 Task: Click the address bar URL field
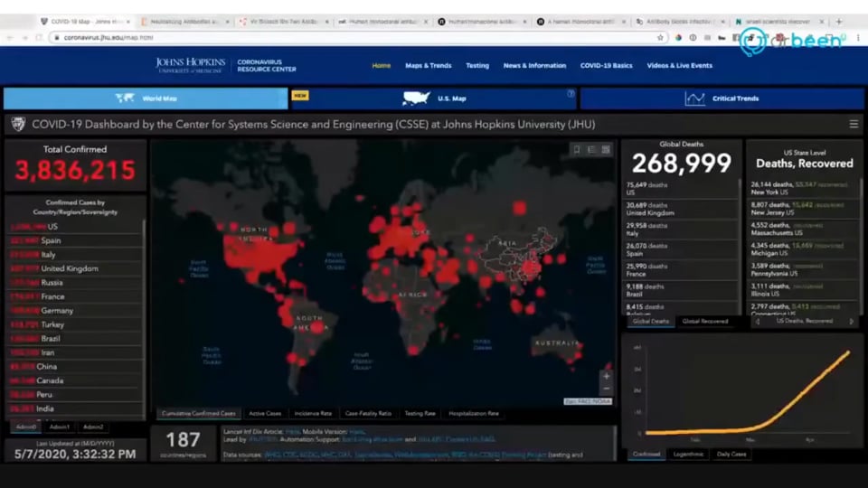click(x=354, y=38)
